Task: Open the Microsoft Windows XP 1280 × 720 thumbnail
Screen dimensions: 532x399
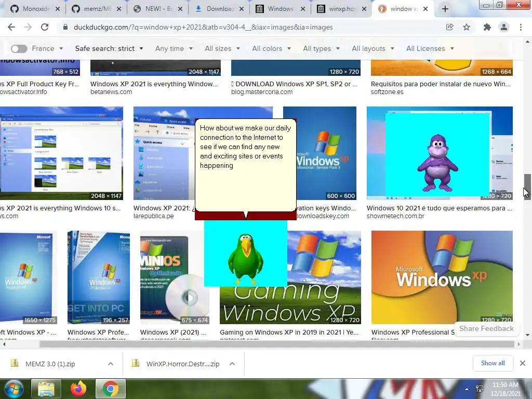Action: pos(442,277)
